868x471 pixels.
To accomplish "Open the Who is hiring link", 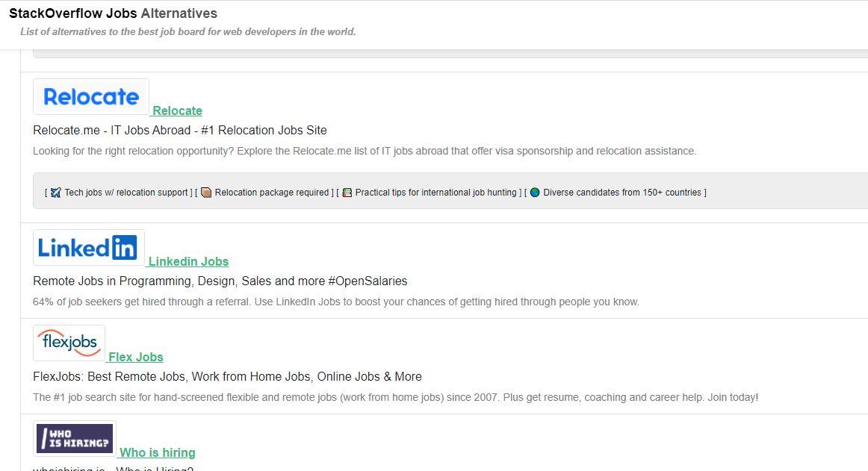I will pyautogui.click(x=157, y=452).
